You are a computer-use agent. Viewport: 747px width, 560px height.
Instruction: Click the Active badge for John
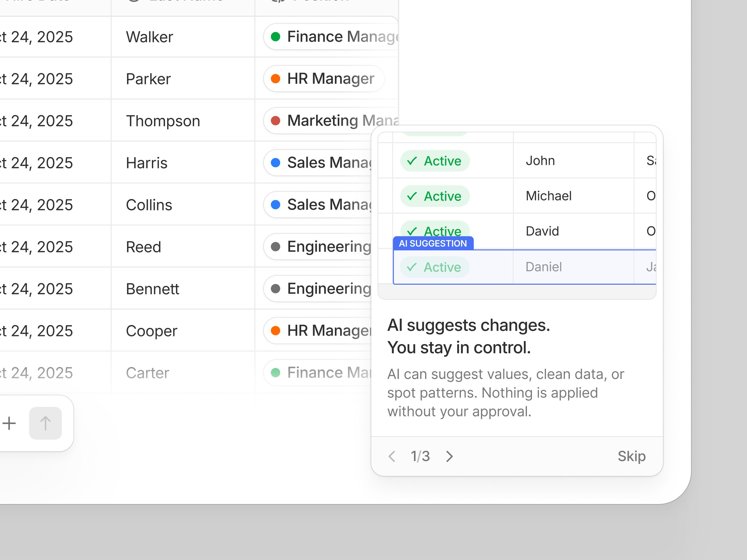point(435,161)
